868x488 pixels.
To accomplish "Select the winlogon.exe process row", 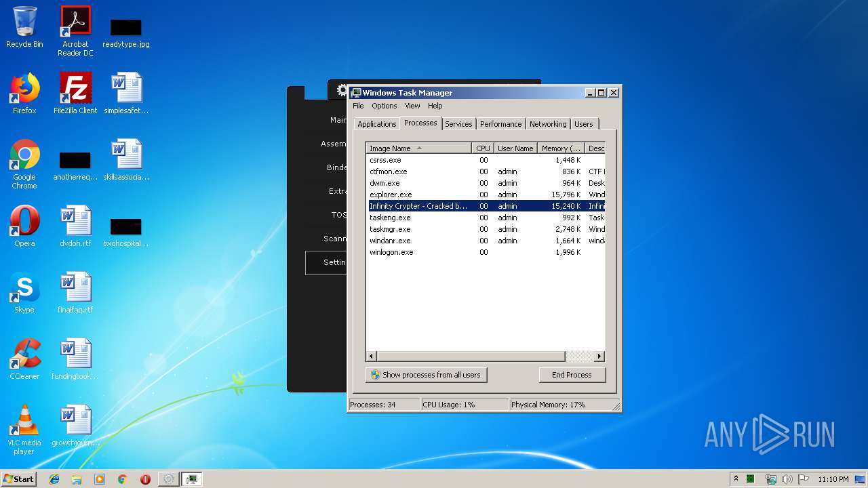I will click(486, 252).
